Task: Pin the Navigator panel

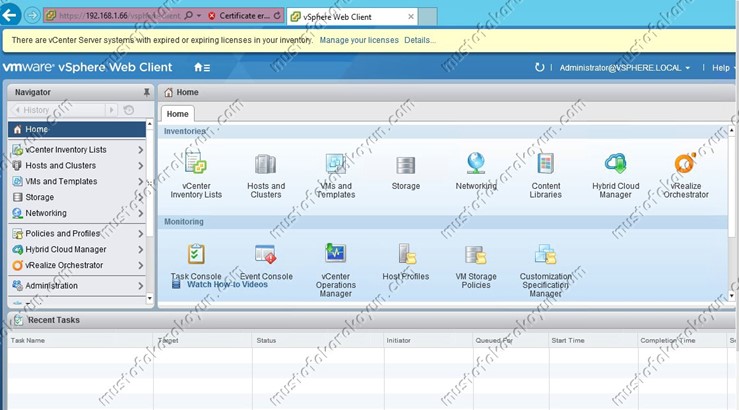Action: (147, 92)
